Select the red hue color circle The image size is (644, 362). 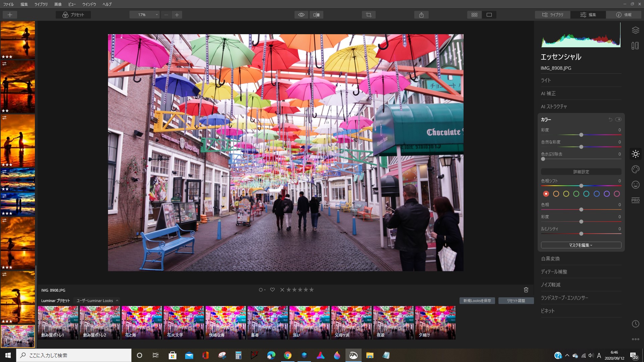coord(546,194)
